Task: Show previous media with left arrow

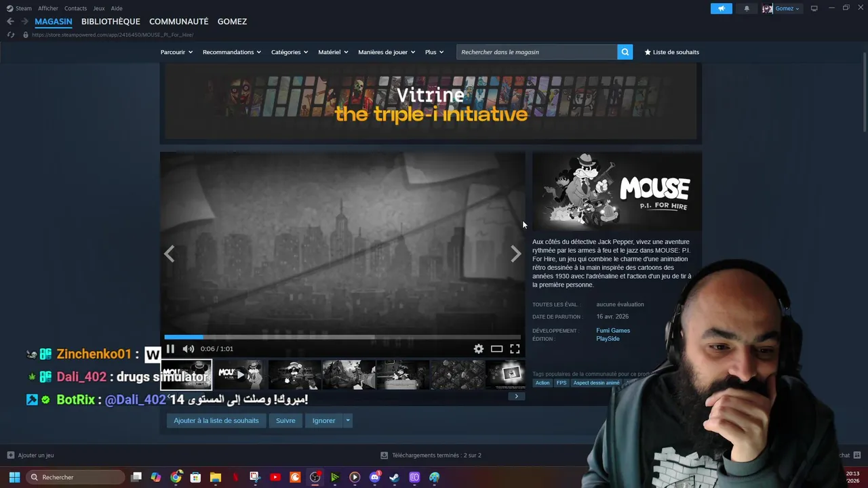Action: [x=170, y=254]
